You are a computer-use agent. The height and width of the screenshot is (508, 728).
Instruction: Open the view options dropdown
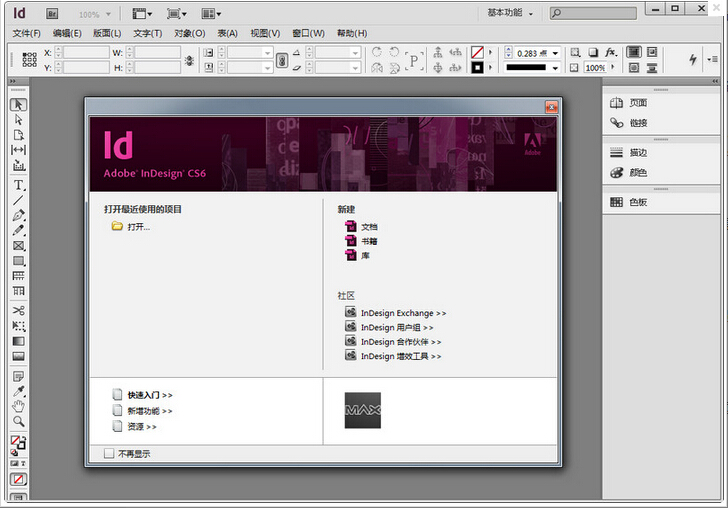[x=142, y=14]
